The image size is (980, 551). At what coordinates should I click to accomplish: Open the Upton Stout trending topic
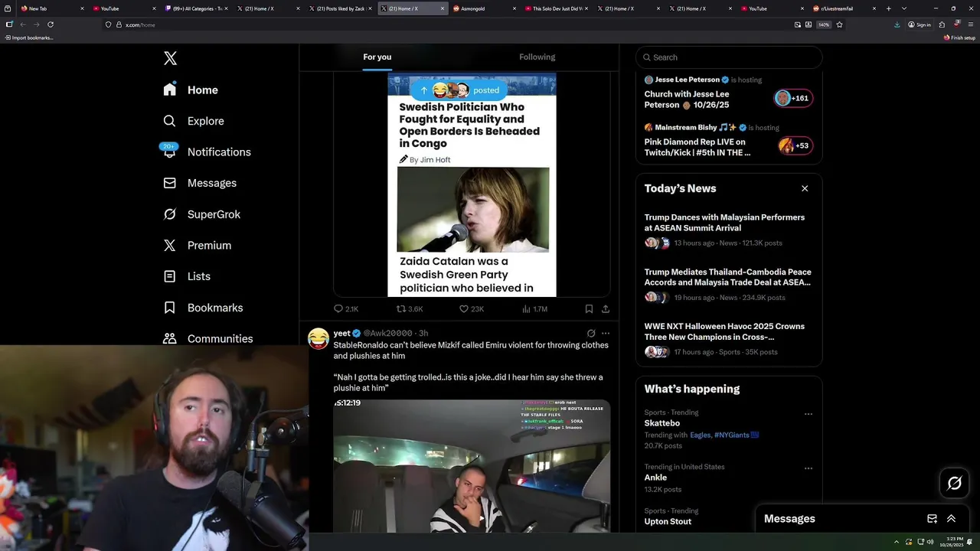[668, 522]
